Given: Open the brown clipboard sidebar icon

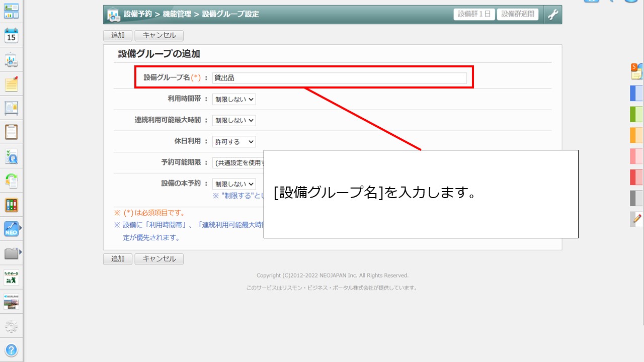Looking at the screenshot, I should click(x=11, y=132).
